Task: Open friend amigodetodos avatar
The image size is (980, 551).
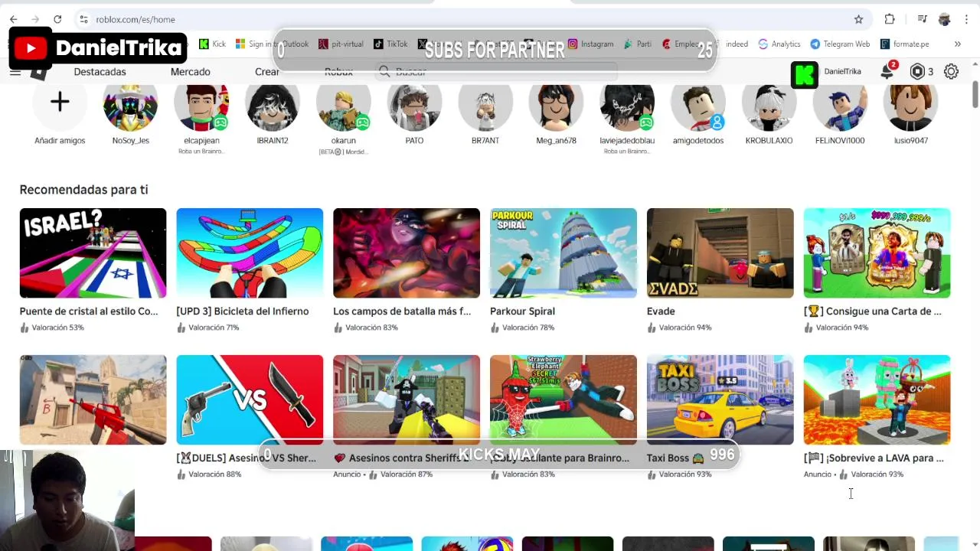Action: point(698,104)
